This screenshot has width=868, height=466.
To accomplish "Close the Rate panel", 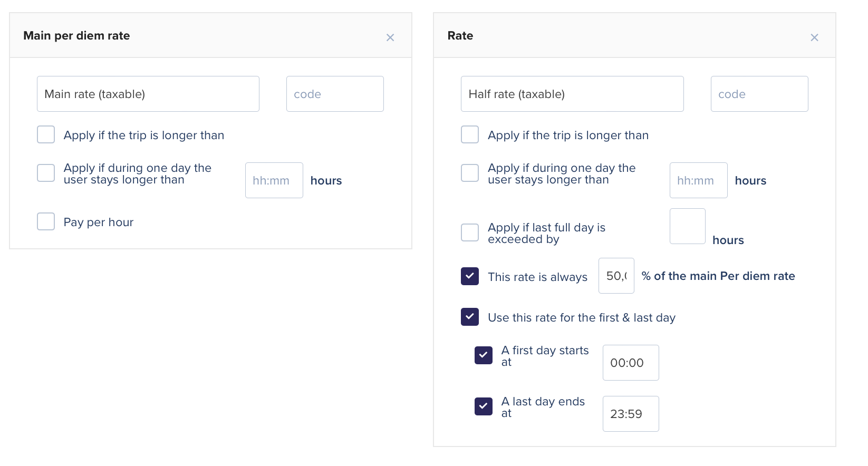I will 814,37.
